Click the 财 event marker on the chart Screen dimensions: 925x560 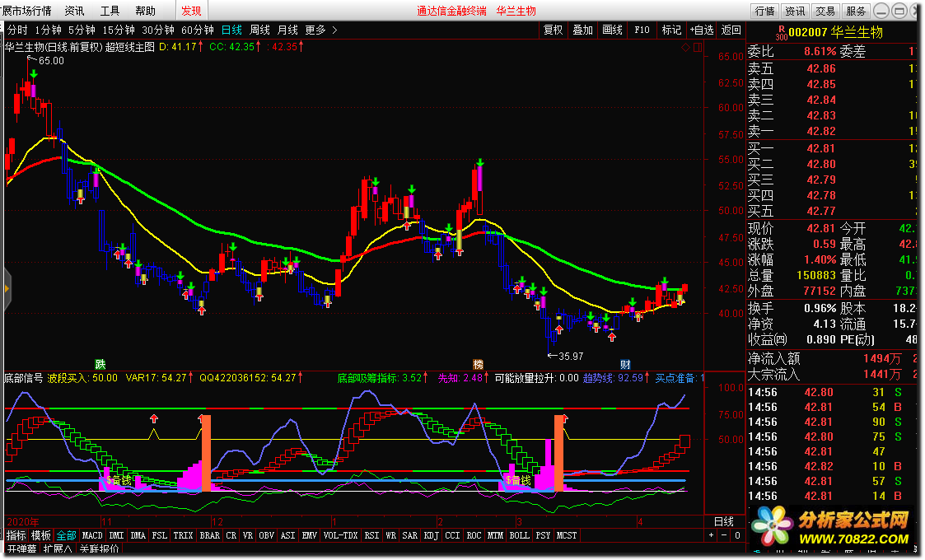[x=625, y=364]
